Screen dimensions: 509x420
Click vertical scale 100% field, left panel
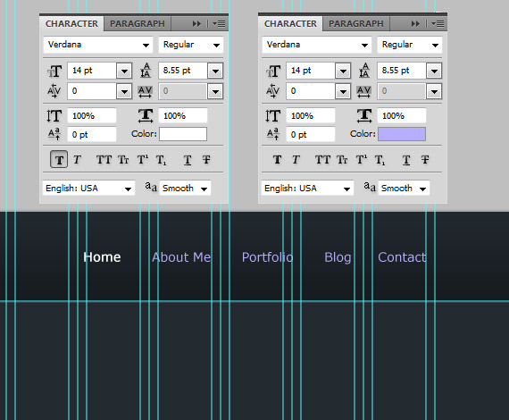coord(92,115)
